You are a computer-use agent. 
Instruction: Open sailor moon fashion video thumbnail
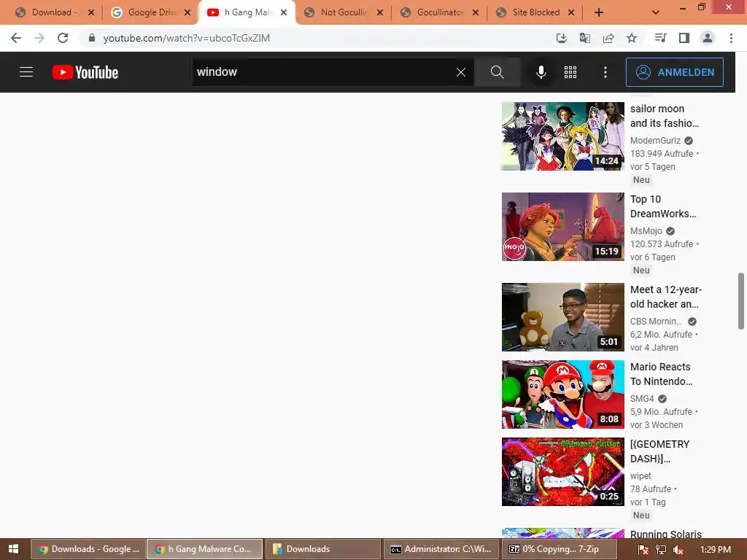click(x=562, y=136)
